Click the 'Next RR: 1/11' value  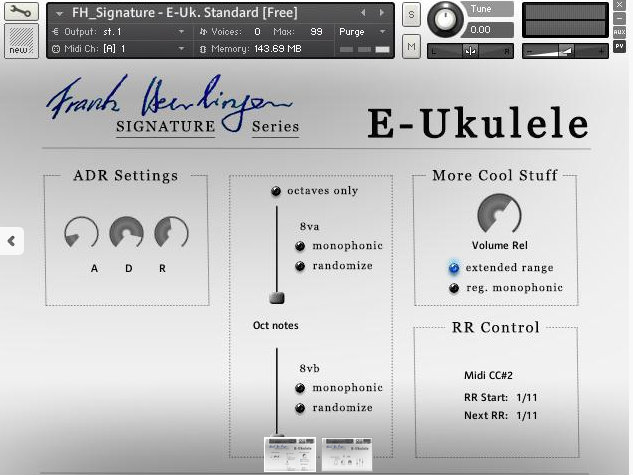point(527,416)
